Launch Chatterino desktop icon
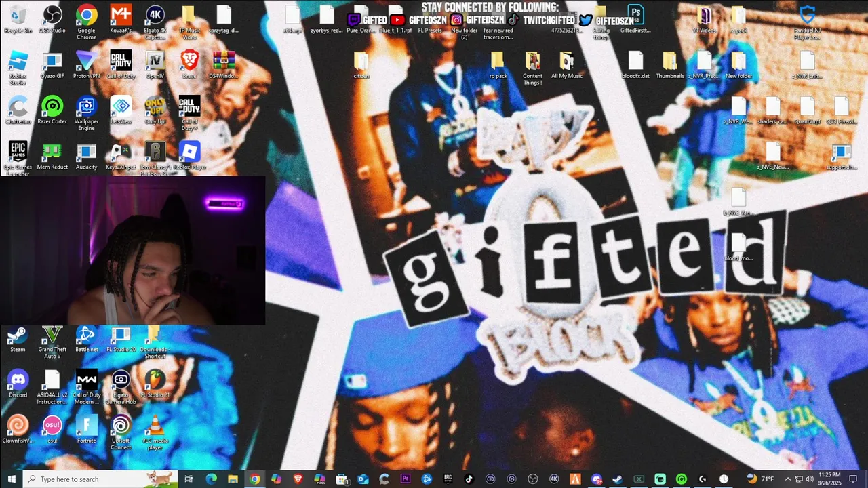 point(18,110)
